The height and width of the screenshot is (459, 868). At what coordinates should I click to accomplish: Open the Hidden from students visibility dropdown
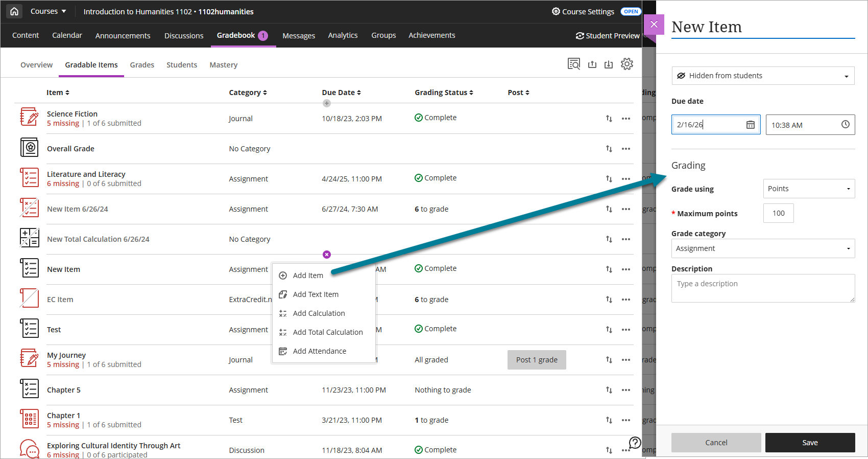[763, 76]
